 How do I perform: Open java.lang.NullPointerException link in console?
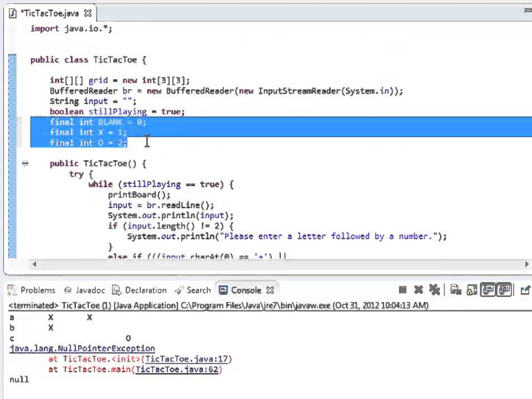tap(82, 349)
